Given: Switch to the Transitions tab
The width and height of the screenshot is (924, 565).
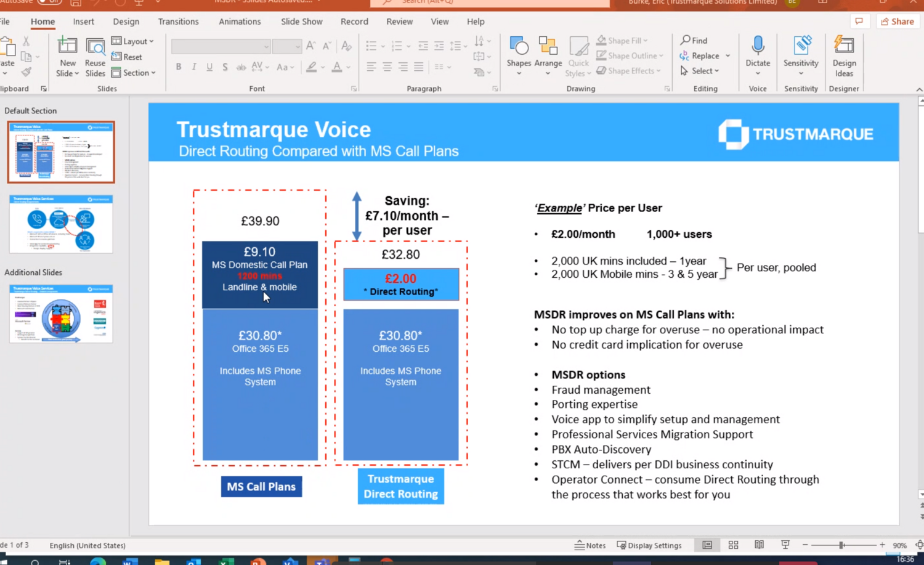Looking at the screenshot, I should (x=178, y=22).
